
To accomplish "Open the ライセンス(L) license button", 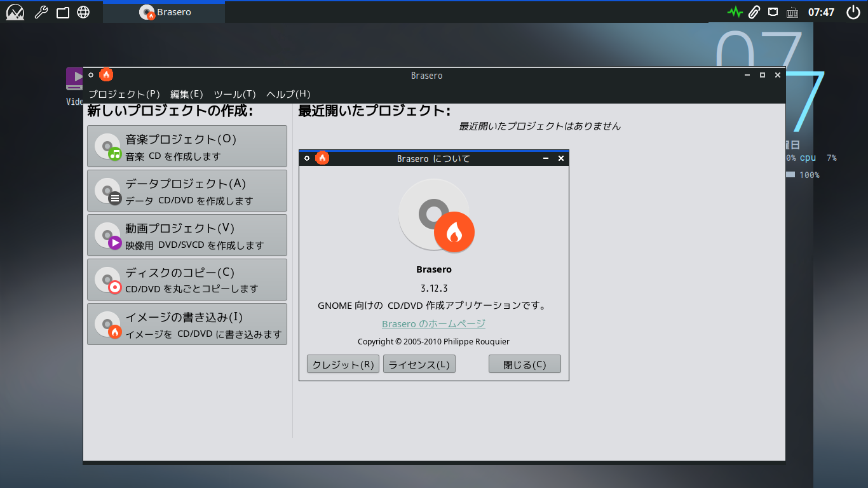I will pos(419,364).
